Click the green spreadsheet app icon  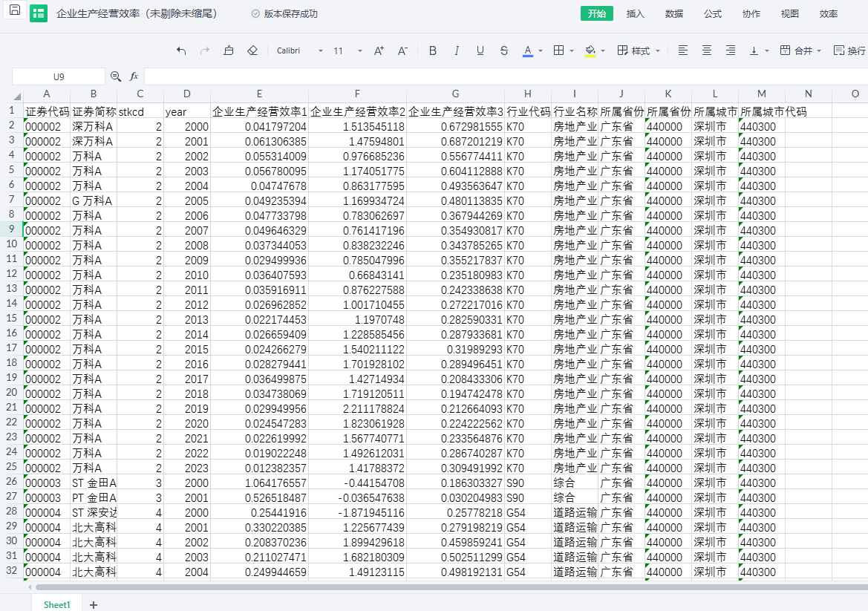(39, 14)
